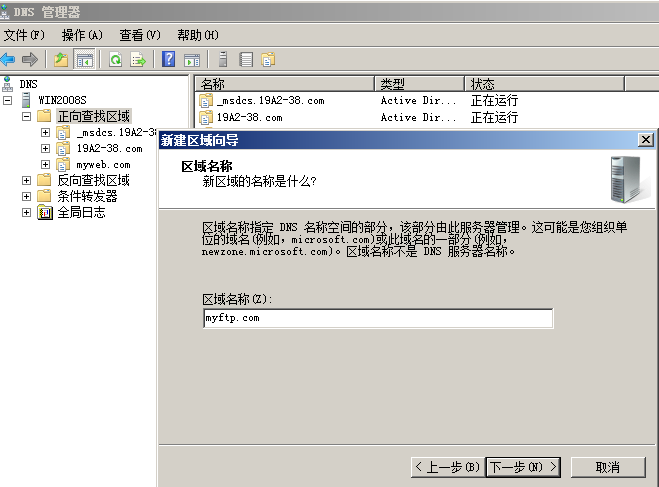Click the _msdcs.19A2-38.com icon in list
Screen dimensions: 659x487
point(206,101)
